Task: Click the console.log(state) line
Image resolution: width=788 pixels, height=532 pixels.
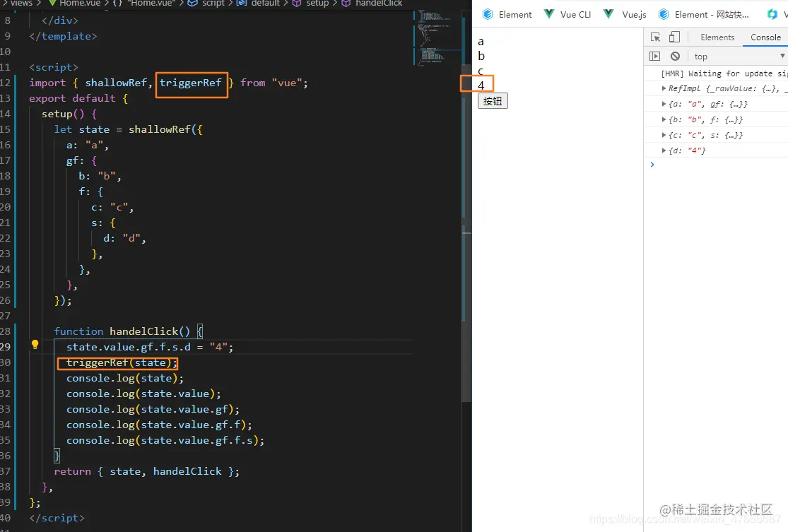Action: [x=124, y=378]
